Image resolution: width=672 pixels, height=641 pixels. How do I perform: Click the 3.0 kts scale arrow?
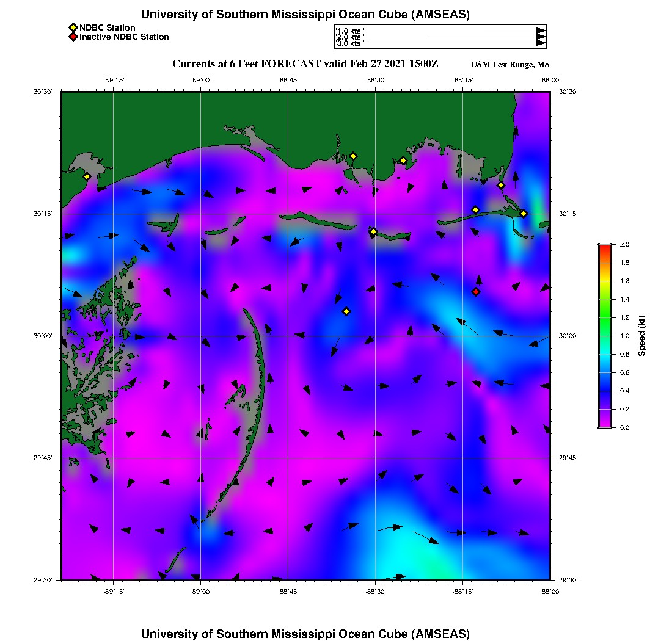(458, 43)
